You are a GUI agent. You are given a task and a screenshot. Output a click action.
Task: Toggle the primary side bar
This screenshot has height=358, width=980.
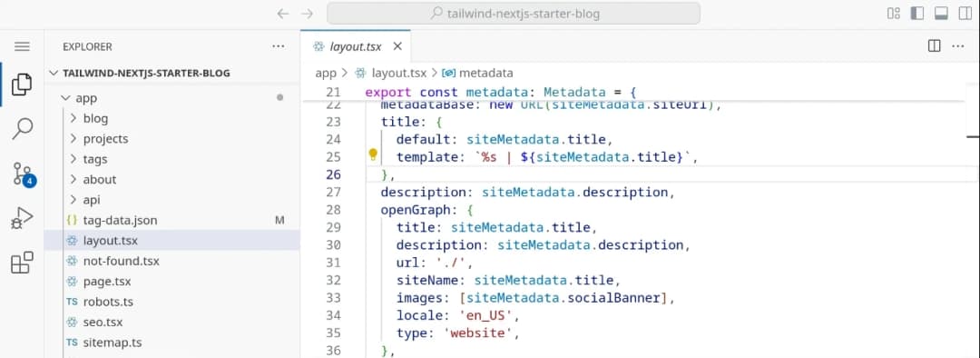(917, 13)
